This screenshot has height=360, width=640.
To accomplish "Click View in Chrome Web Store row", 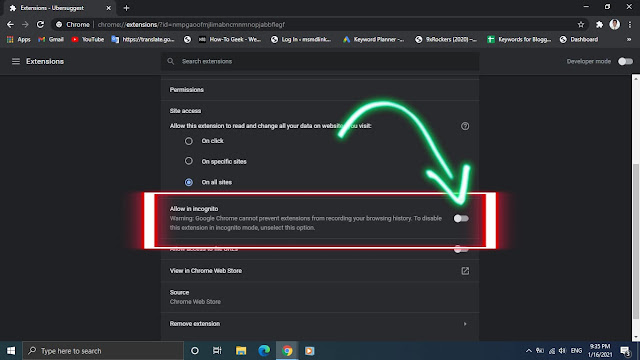I will point(320,271).
